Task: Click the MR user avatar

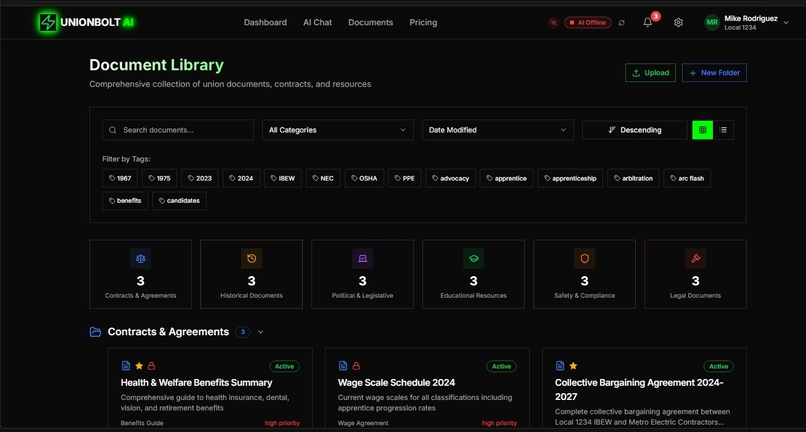Action: click(712, 23)
